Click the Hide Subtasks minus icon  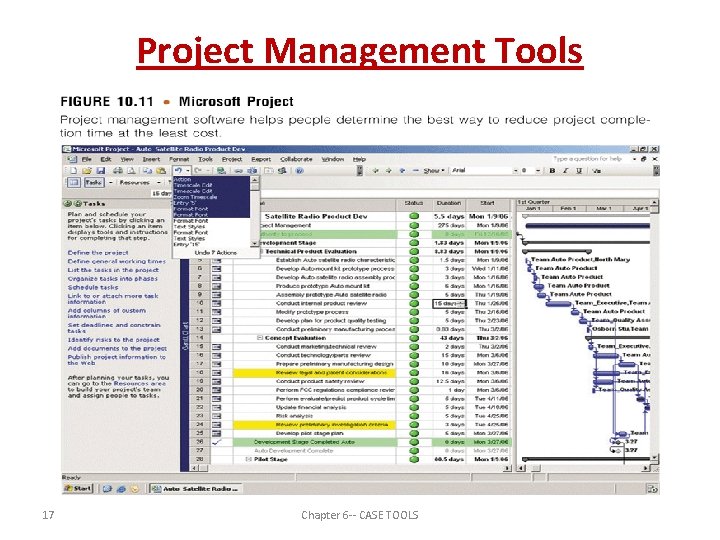pos(416,171)
